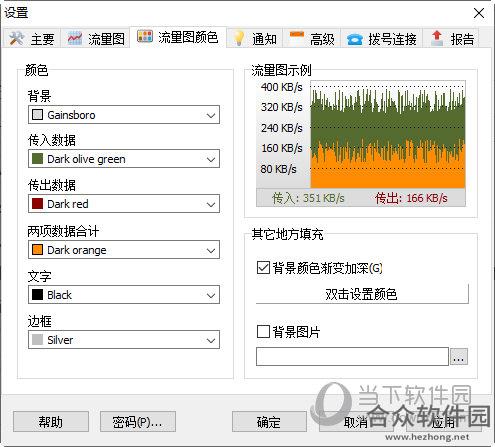Click the orange icon on 高级 tab
This screenshot has height=447, width=495.
pos(297,34)
